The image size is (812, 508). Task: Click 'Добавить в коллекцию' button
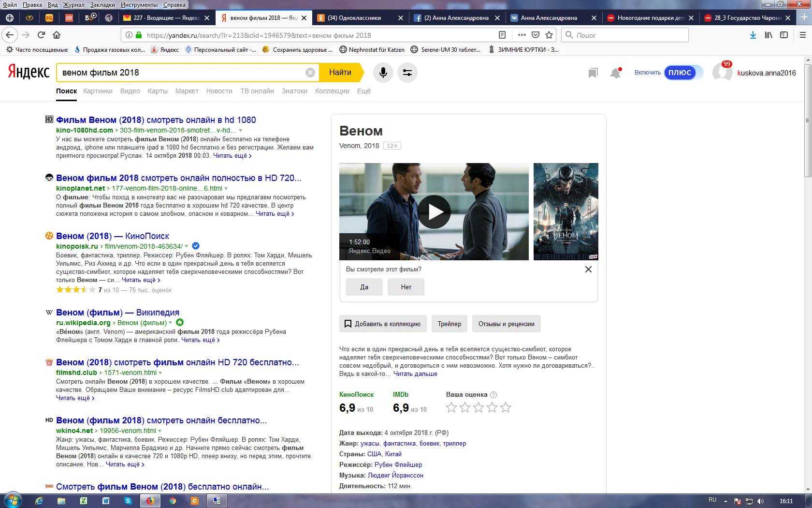tap(383, 324)
